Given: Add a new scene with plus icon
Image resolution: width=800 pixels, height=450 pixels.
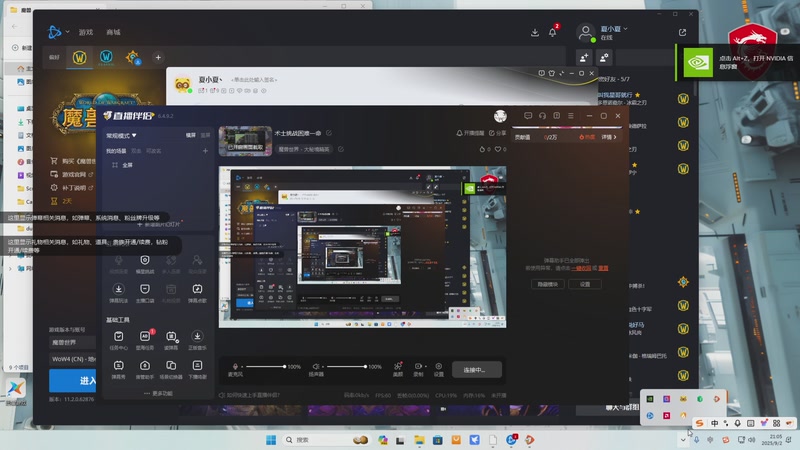Looking at the screenshot, I should (x=205, y=151).
